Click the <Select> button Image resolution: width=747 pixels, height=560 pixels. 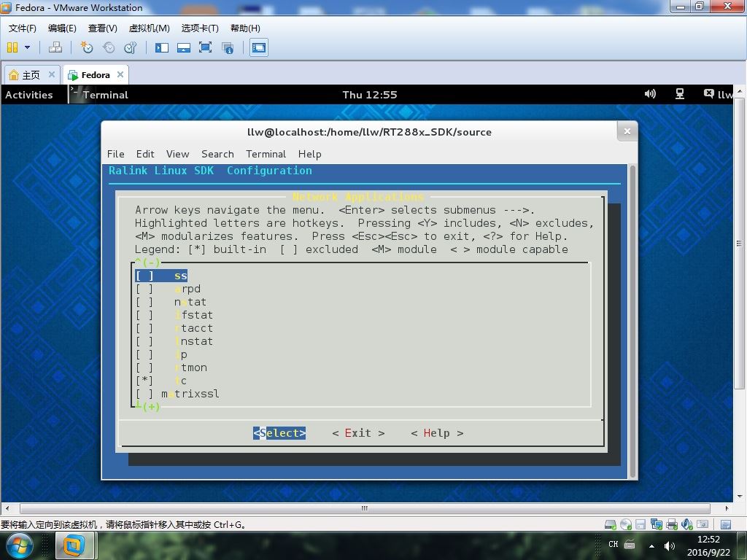pyautogui.click(x=279, y=433)
